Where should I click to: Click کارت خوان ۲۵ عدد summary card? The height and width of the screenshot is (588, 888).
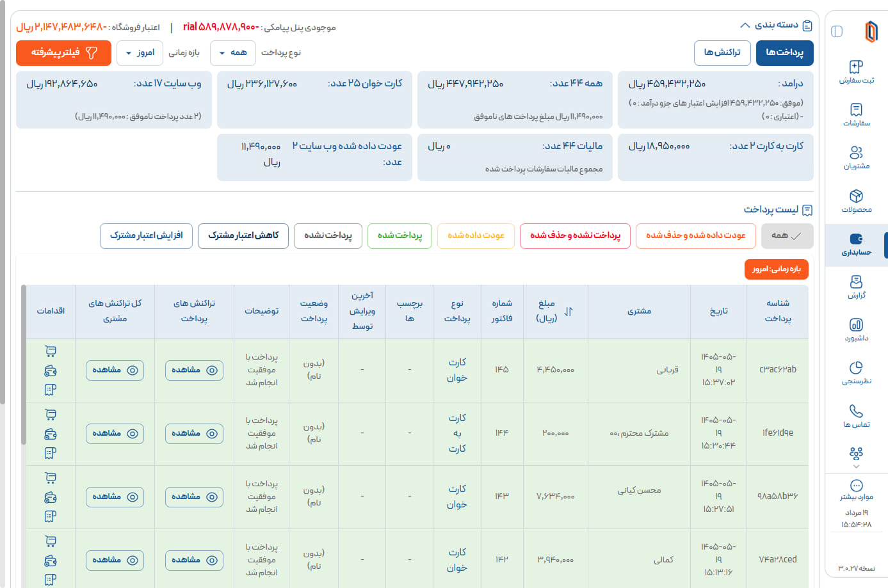pos(314,99)
